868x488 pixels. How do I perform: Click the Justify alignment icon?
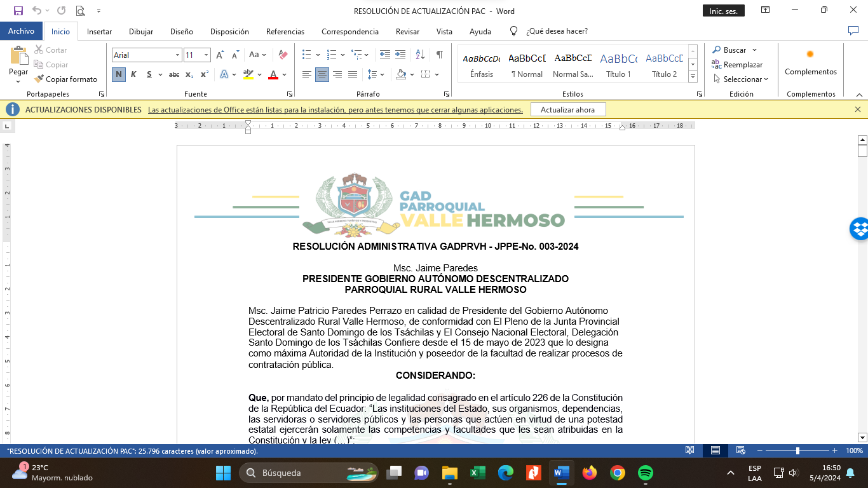pyautogui.click(x=353, y=75)
